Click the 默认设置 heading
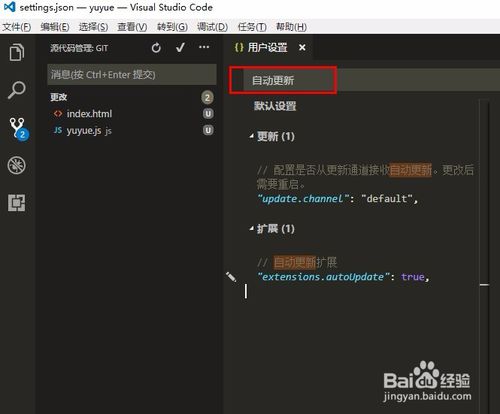This screenshot has height=414, width=500. pyautogui.click(x=275, y=106)
